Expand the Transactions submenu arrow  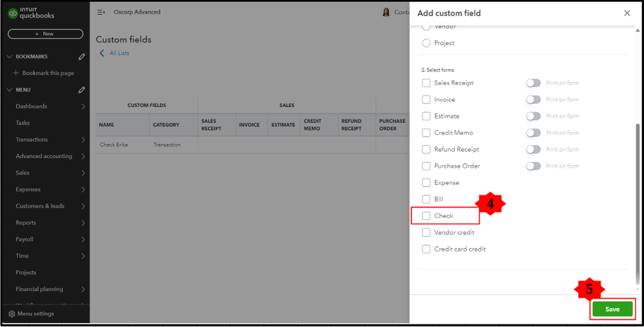point(83,140)
